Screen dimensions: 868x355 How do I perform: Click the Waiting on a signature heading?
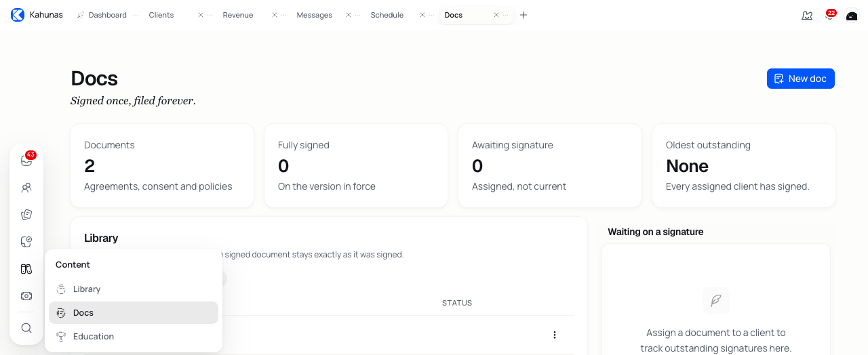656,232
